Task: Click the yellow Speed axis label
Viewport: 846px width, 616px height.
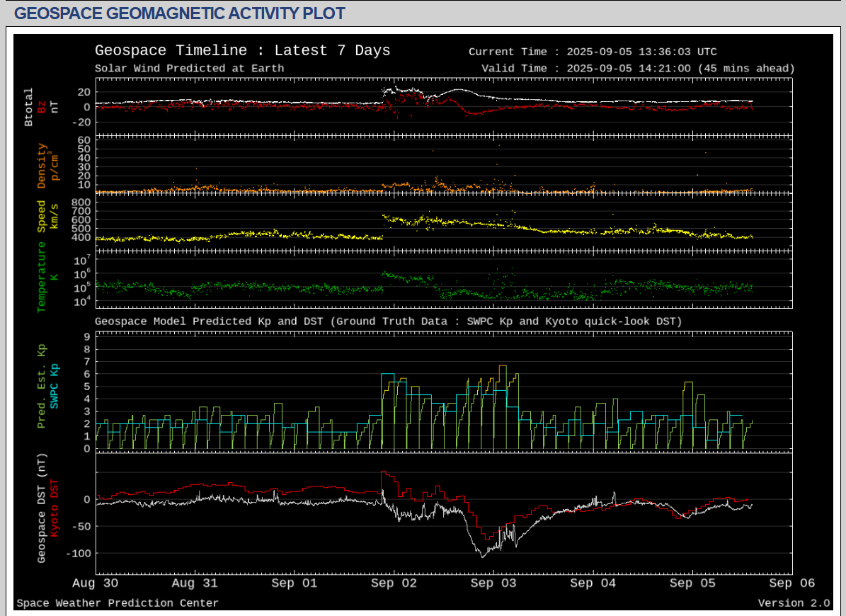Action: [42, 217]
